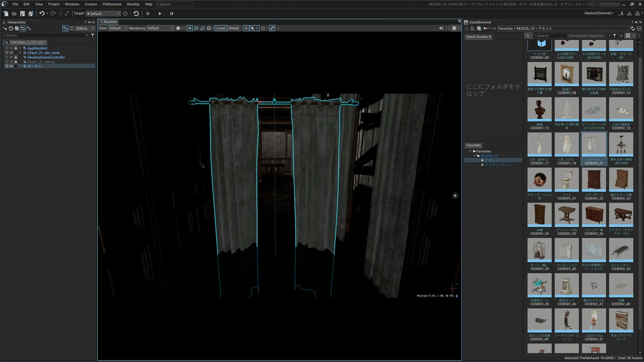Select the rotate gizmo tool
This screenshot has width=644, height=362.
pos(196,28)
